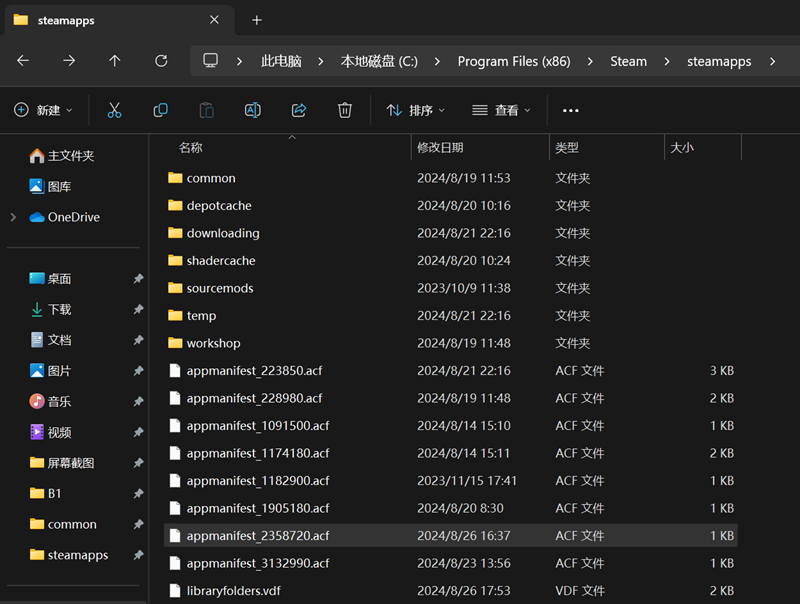Viewport: 800px width, 604px height.
Task: Open the three-dot more options menu
Action: coord(571,110)
